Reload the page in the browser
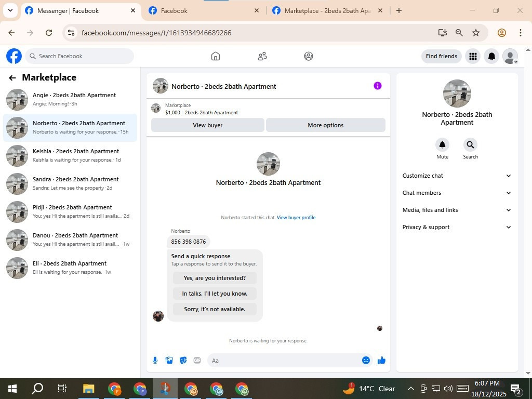 click(x=49, y=33)
